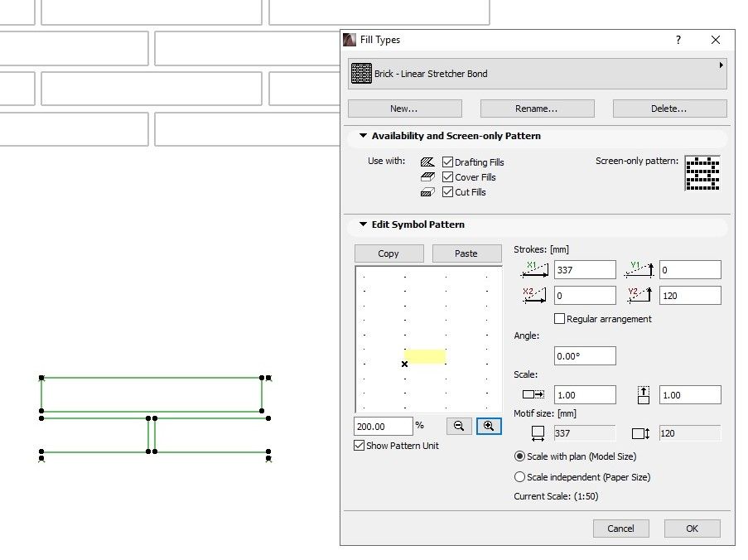Click the Screen-only pattern preview
The image size is (748, 560).
(x=702, y=173)
